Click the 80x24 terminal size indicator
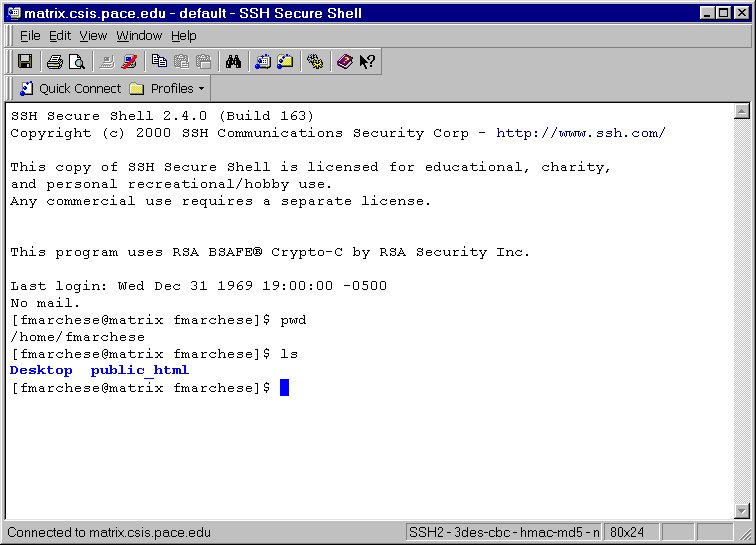 tap(632, 532)
